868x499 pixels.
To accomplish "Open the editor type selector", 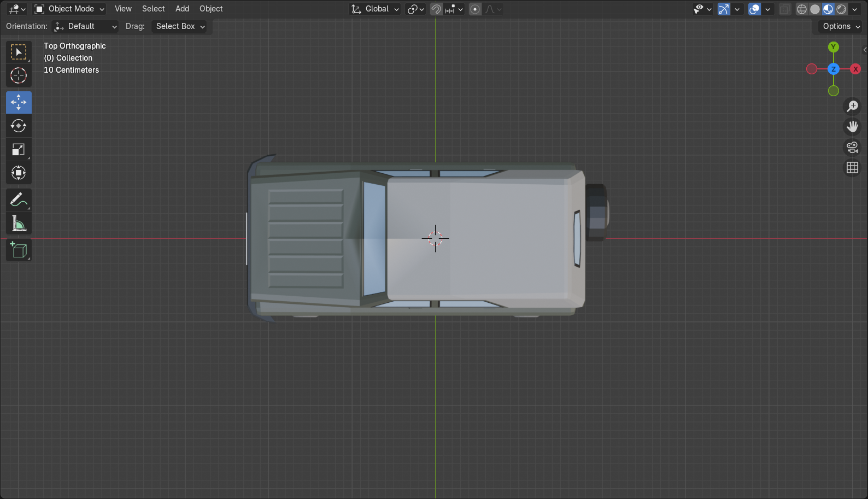I will tap(17, 9).
